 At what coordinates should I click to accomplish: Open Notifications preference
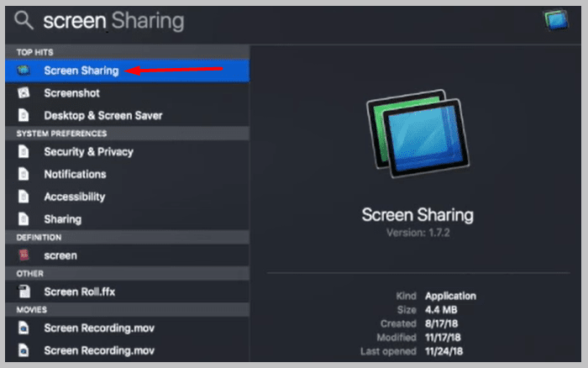pyautogui.click(x=127, y=174)
